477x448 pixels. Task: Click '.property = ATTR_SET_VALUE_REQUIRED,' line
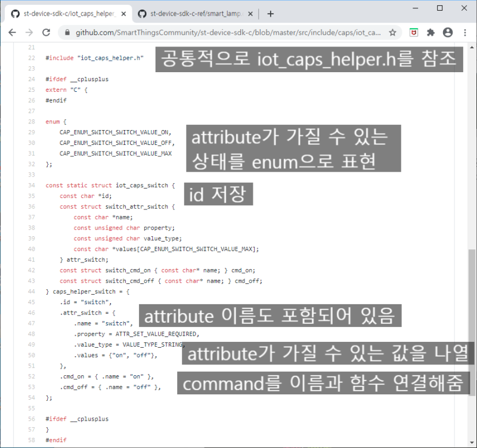(x=137, y=334)
